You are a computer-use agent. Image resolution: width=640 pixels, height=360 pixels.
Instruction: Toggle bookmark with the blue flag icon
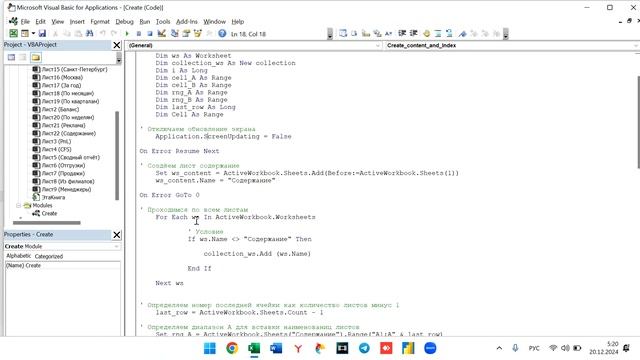click(x=462, y=33)
